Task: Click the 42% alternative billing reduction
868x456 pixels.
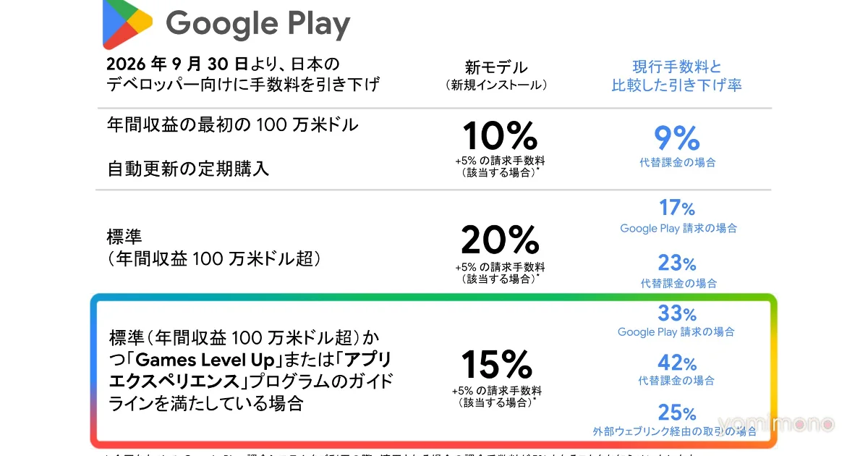Action: (x=677, y=362)
